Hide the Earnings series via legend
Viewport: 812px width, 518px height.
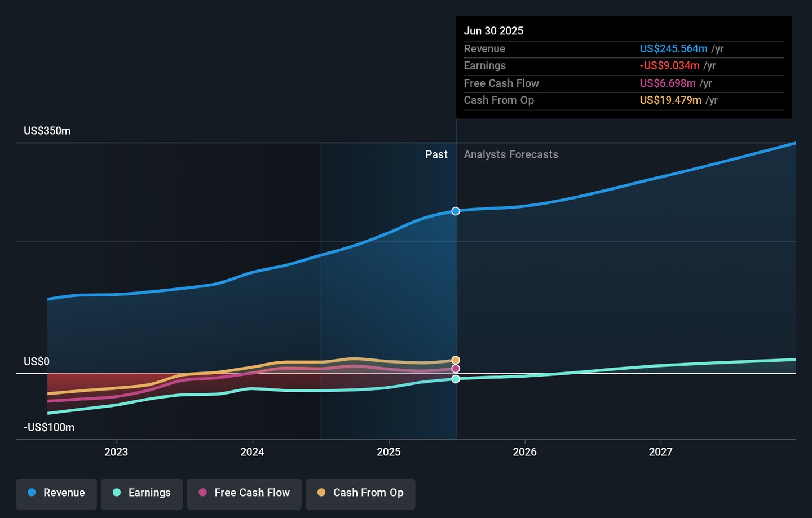[x=142, y=493]
